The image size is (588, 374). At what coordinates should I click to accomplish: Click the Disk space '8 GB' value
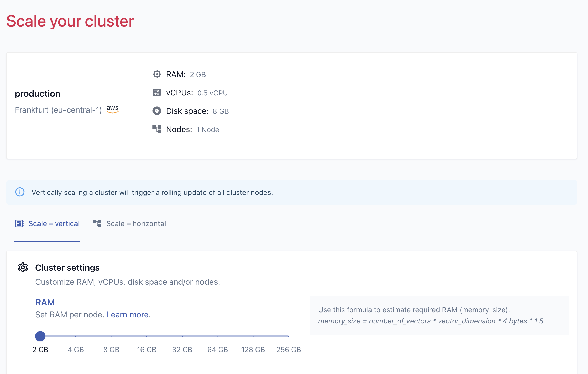pos(221,111)
